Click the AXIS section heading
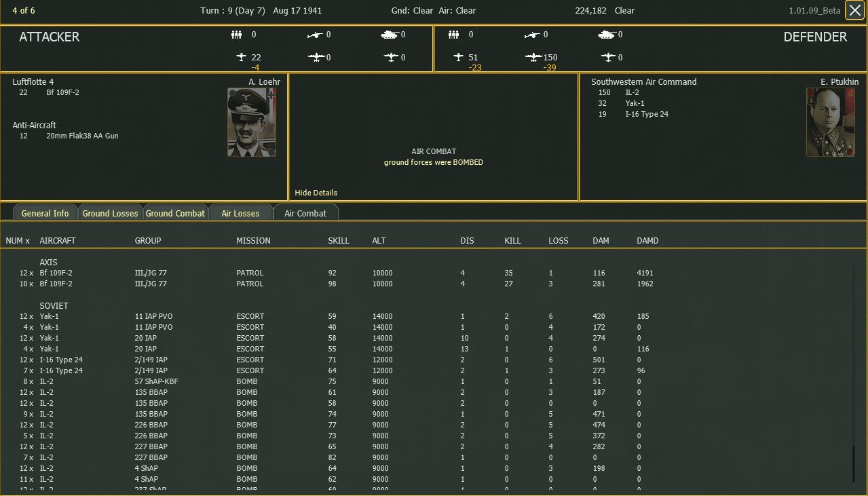Viewport: 868px width, 496px height. click(x=48, y=262)
